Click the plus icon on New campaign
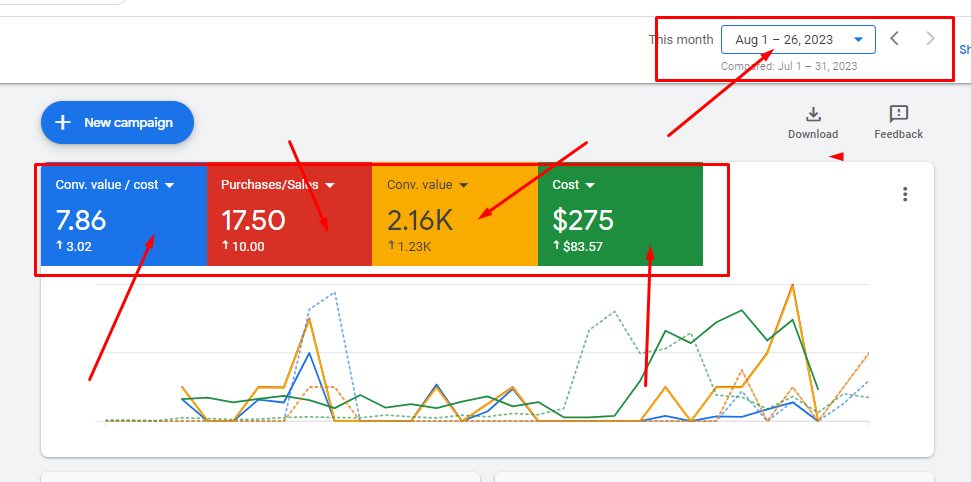The height and width of the screenshot is (482, 971). click(x=63, y=122)
